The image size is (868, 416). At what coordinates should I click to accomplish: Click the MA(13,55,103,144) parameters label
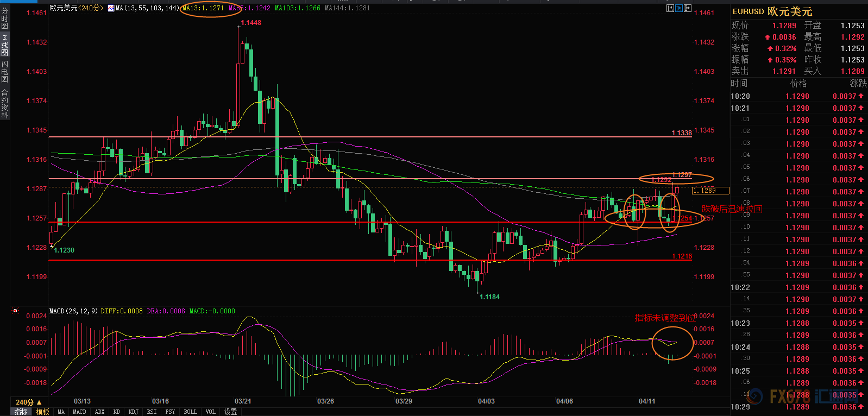click(x=147, y=8)
